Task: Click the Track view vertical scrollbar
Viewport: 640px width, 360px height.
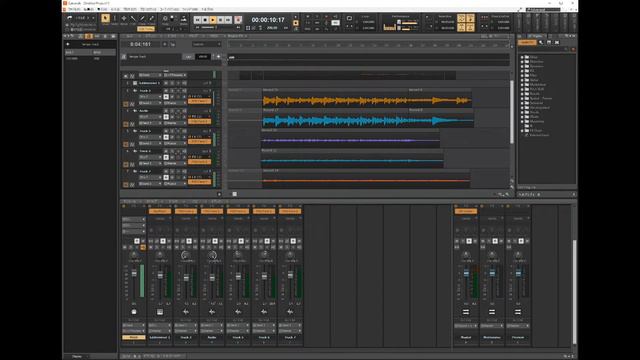Action: tap(512, 112)
